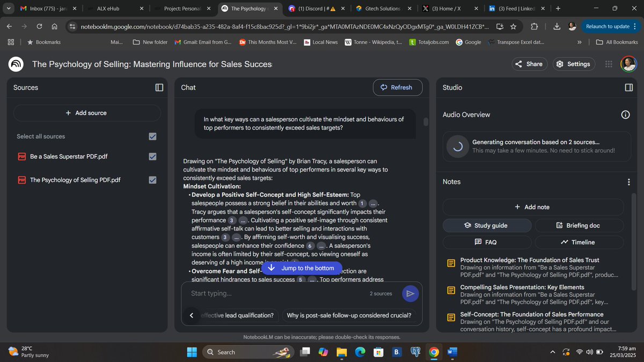
Task: Reload the page in Chrome
Action: point(39,26)
